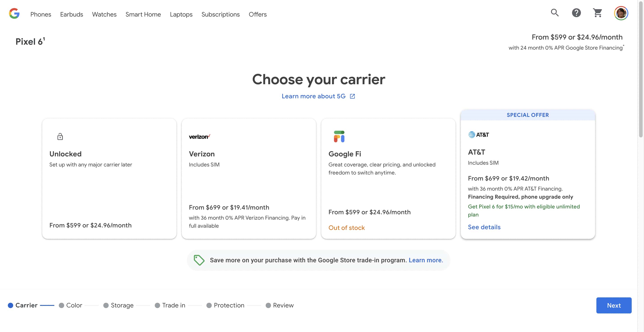The width and height of the screenshot is (644, 332).
Task: Open the shopping cart icon
Action: point(597,13)
